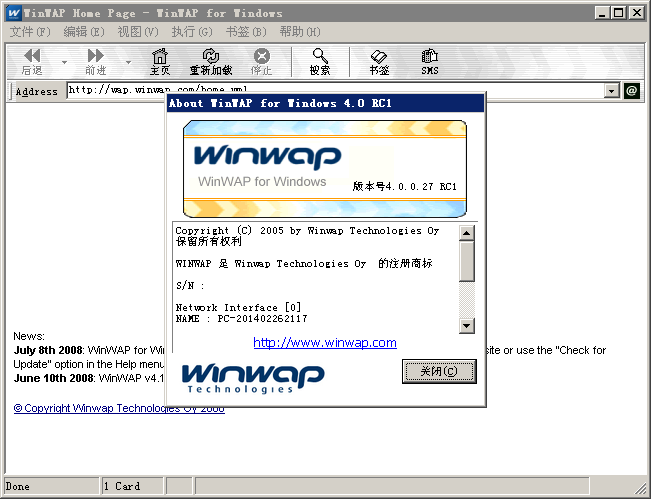Go to Home page (主页) icon

[x=160, y=61]
